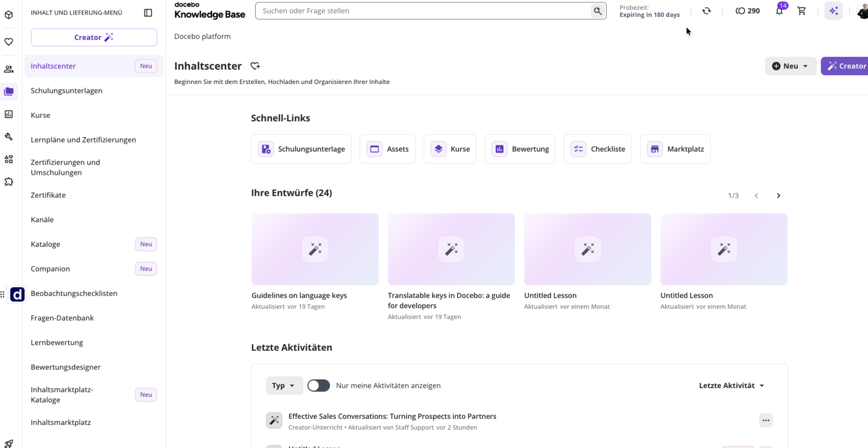Open the shopping cart icon
Screen dimensions: 868x448
tap(802, 11)
